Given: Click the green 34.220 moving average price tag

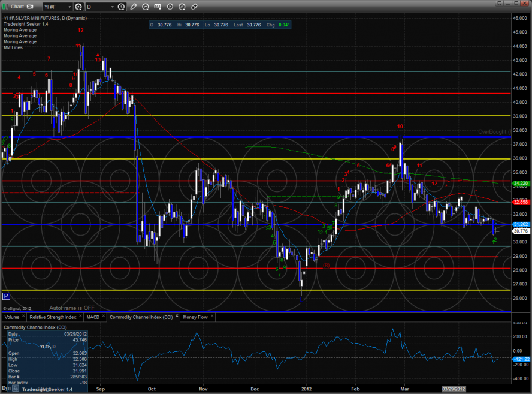Looking at the screenshot, I should pos(519,183).
